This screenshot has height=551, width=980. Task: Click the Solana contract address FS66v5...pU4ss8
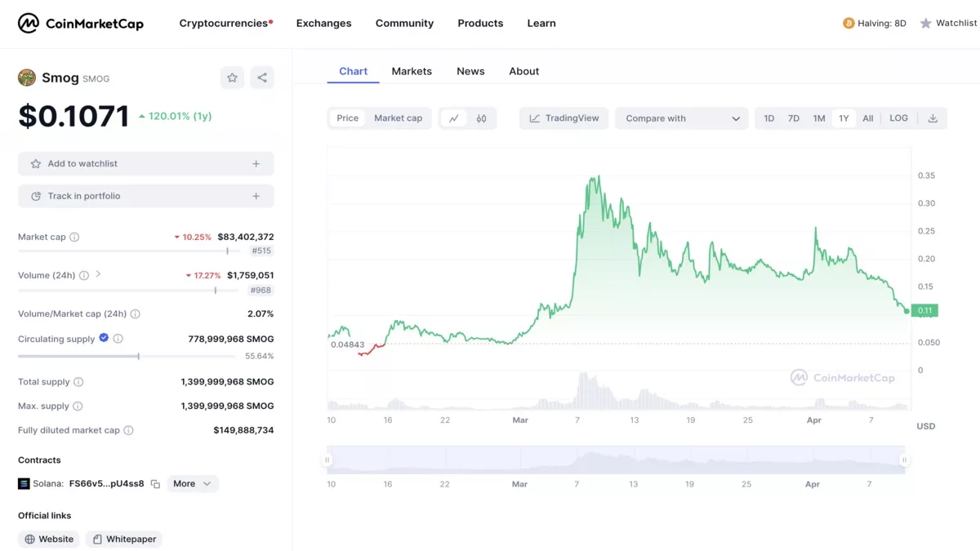(107, 484)
